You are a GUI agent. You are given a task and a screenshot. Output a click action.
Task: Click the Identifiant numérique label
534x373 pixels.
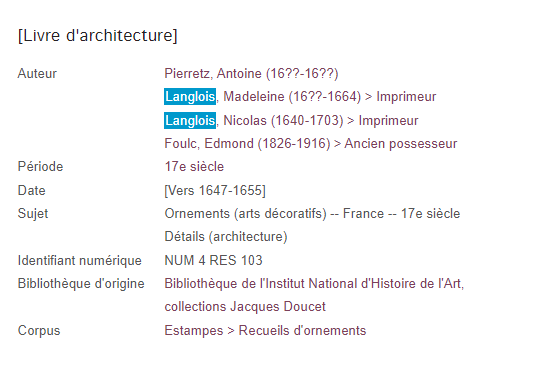click(x=80, y=260)
